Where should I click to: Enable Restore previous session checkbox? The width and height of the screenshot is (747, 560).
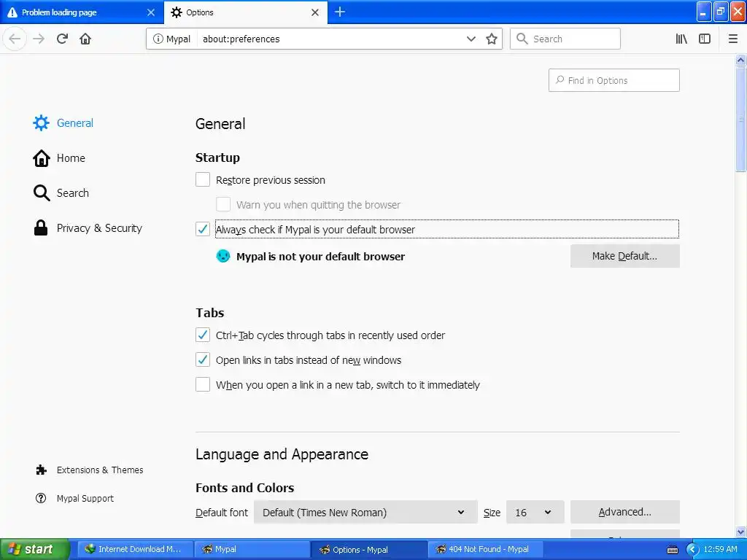[x=203, y=179]
